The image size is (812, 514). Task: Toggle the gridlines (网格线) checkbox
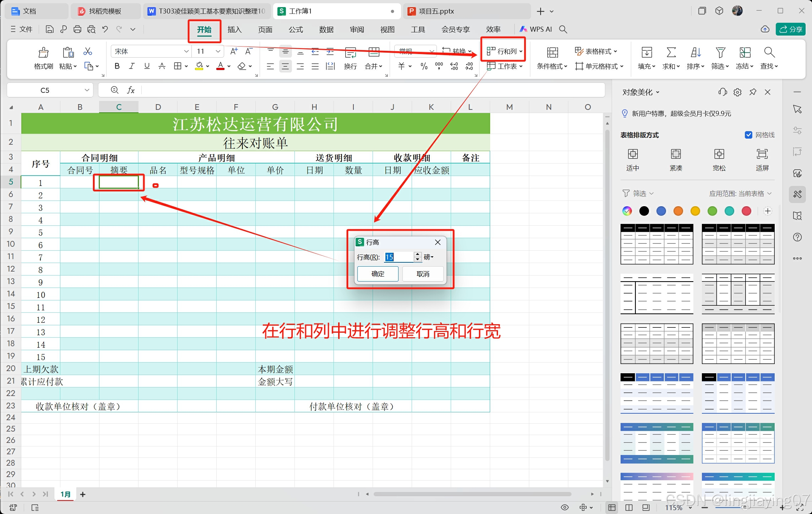tap(748, 135)
